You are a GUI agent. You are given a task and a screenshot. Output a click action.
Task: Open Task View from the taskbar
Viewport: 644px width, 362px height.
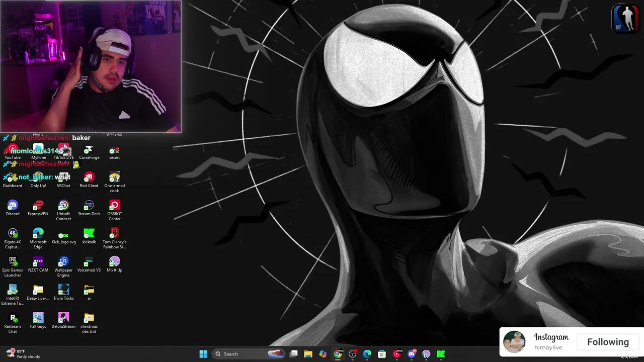[294, 354]
